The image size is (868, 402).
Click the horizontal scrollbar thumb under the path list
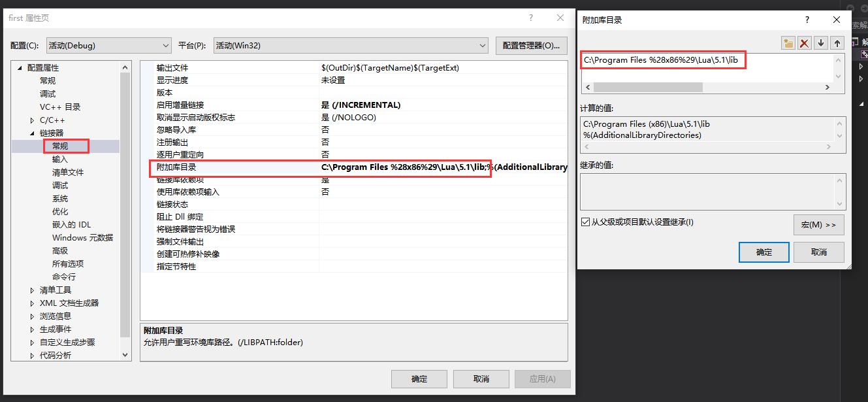pyautogui.click(x=648, y=88)
